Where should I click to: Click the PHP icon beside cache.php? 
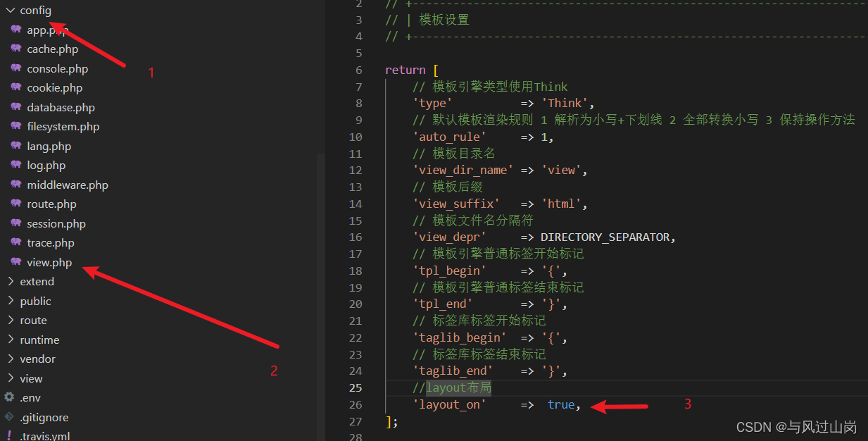[16, 49]
